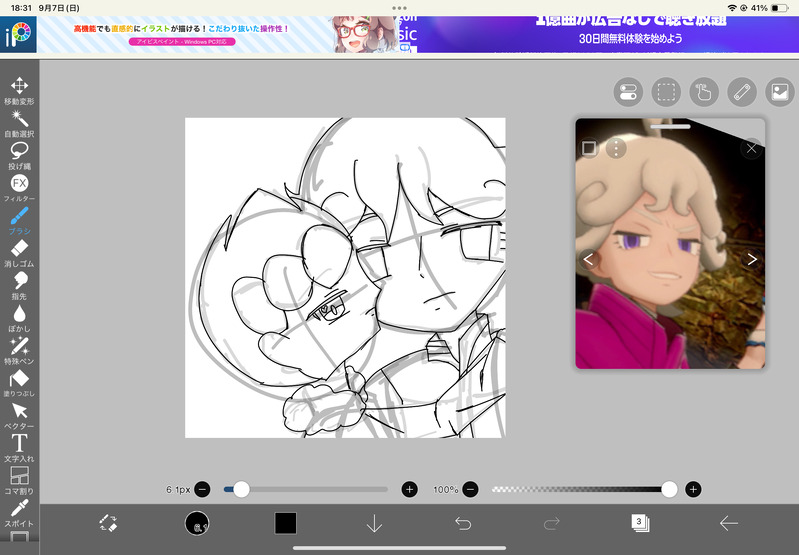Open the material image icon
This screenshot has height=555, width=799.
click(780, 92)
